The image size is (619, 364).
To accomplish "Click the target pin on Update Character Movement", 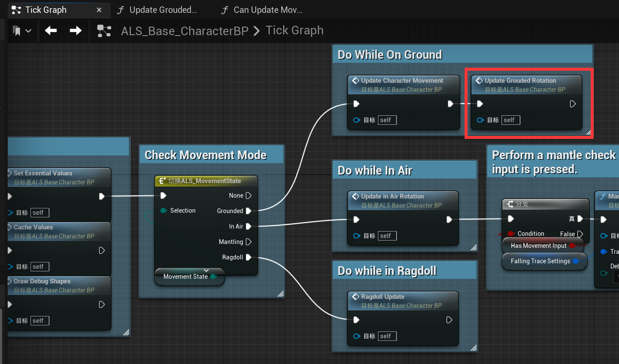I will tap(357, 120).
